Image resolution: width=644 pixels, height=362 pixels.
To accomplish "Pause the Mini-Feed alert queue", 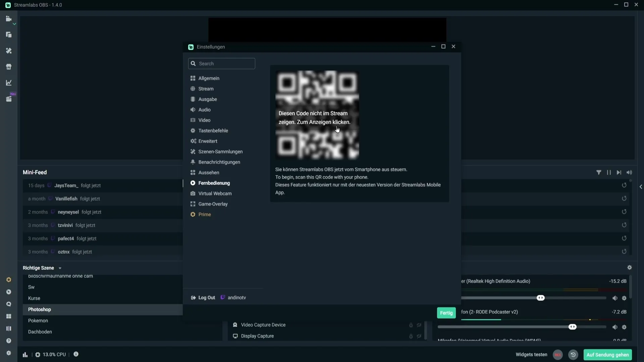I will pos(609,173).
